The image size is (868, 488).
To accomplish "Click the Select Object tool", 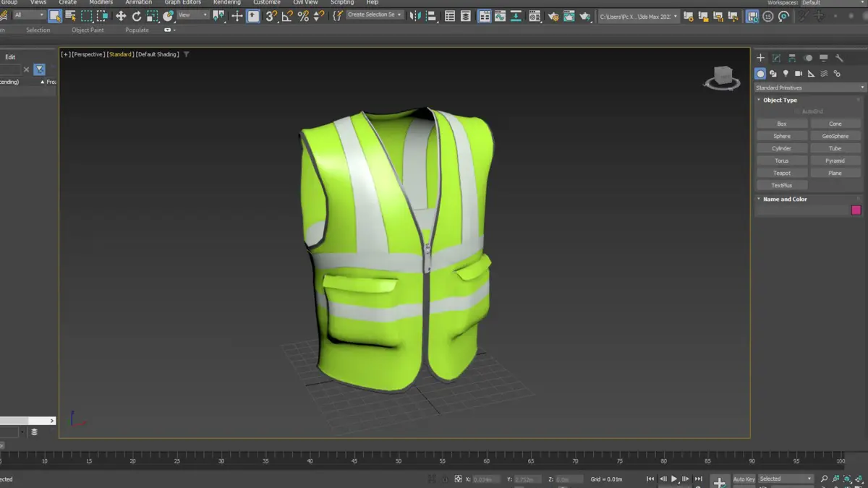I will click(x=55, y=16).
